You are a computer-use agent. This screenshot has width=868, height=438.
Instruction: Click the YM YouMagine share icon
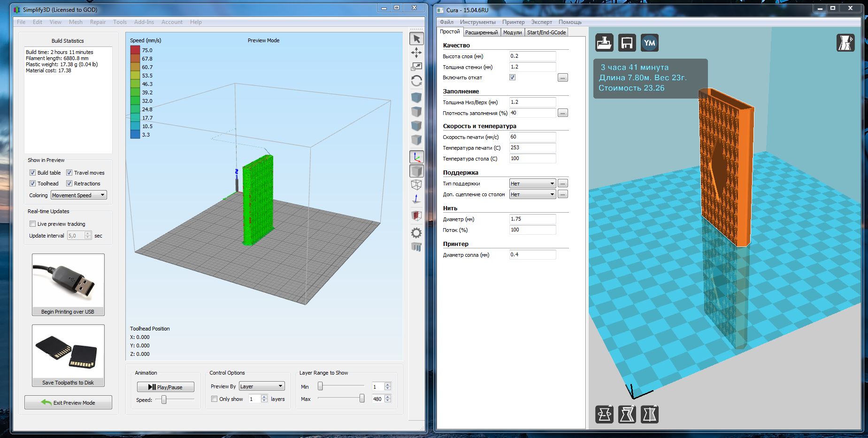click(x=649, y=43)
